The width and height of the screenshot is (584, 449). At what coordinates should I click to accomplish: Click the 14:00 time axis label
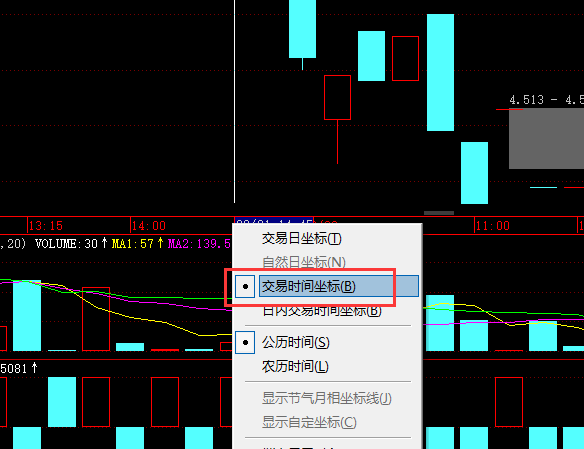[149, 226]
